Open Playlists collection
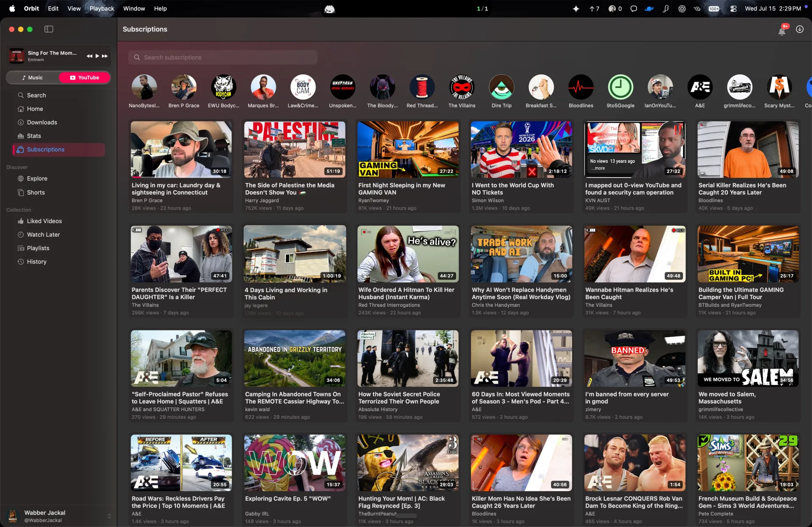 [x=59, y=248]
